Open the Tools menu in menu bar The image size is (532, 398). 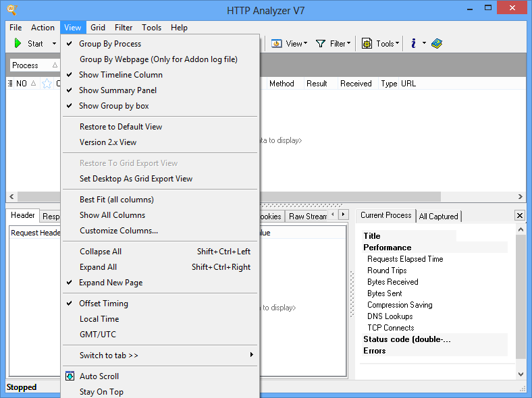coord(151,28)
